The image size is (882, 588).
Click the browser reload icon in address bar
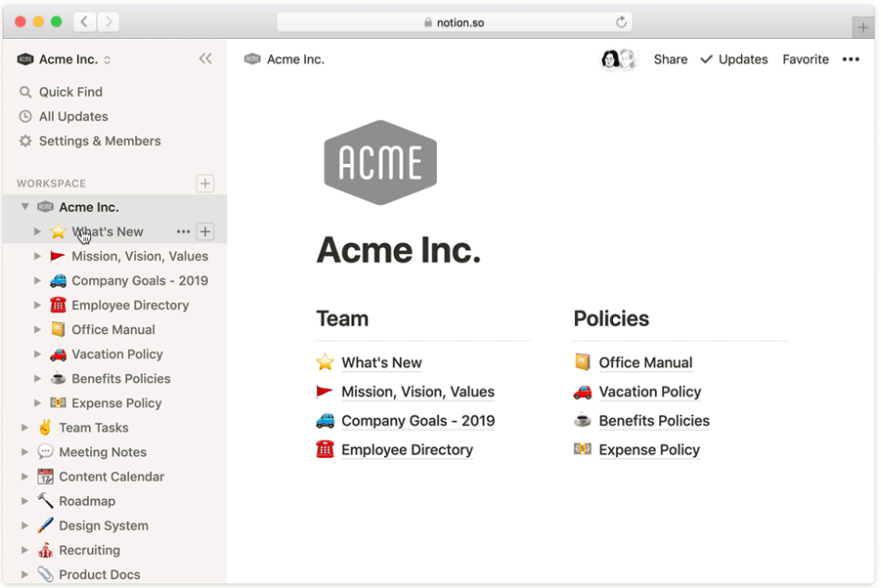[x=621, y=22]
